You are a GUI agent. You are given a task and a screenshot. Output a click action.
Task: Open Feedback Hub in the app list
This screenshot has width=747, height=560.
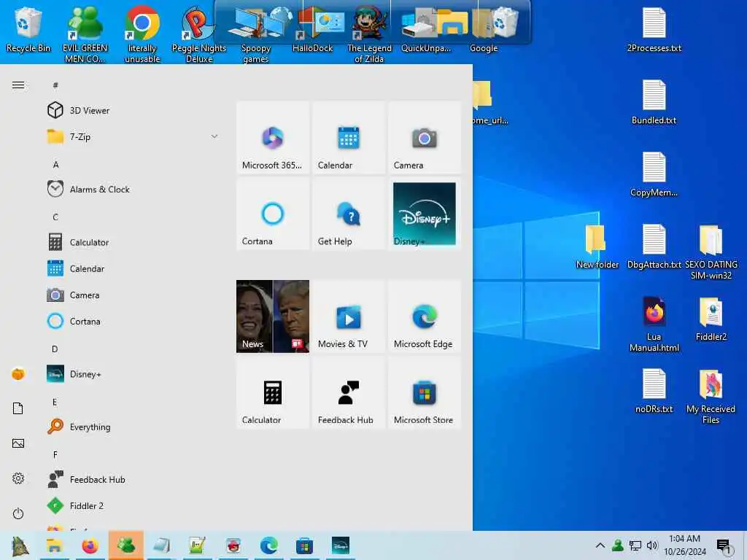[x=133, y=480]
